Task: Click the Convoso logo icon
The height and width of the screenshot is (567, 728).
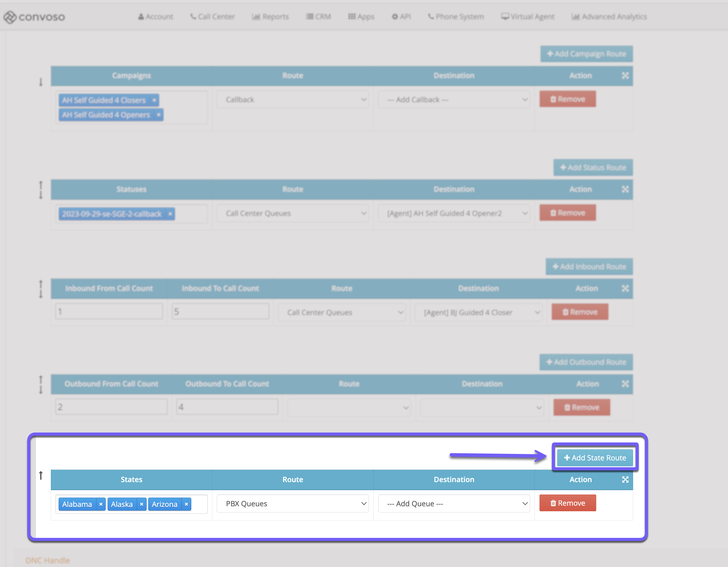Action: tap(10, 17)
